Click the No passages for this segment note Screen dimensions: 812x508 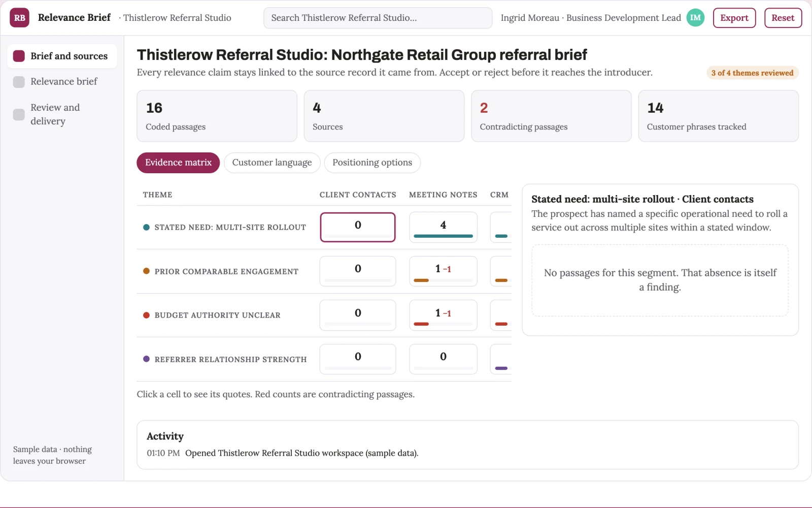tap(660, 280)
